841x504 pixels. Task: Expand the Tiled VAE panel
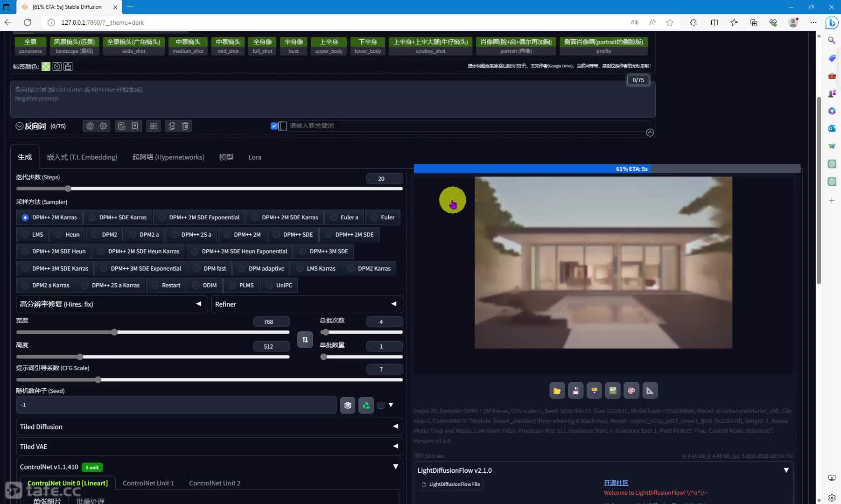pos(210,447)
